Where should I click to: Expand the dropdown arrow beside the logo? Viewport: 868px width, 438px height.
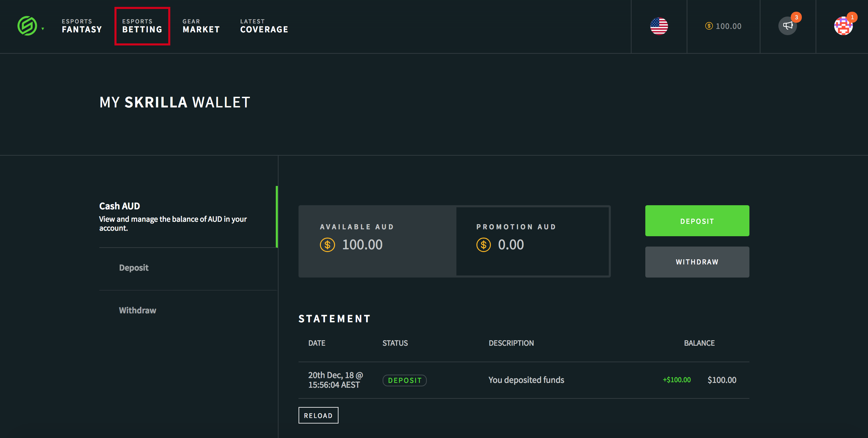(43, 29)
